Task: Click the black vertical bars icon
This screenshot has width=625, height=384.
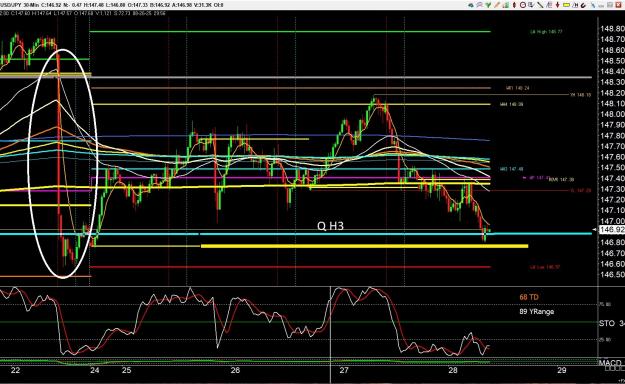Action: (x=576, y=5)
